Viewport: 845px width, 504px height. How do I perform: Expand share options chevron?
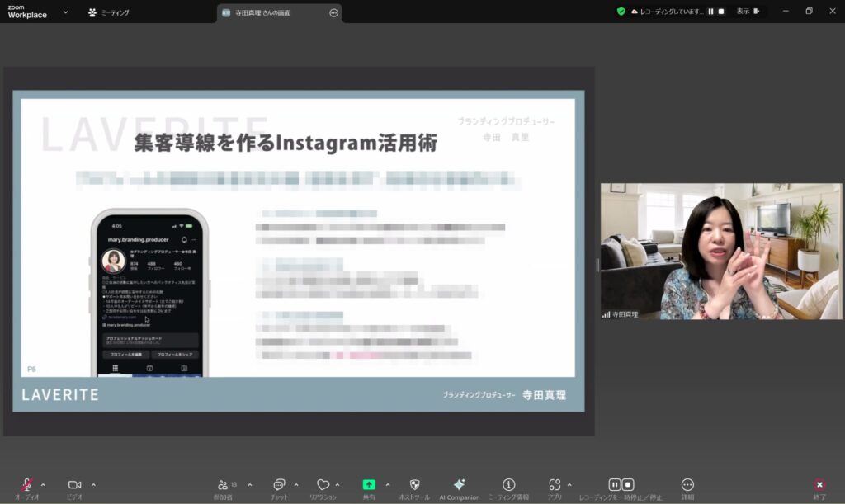388,485
